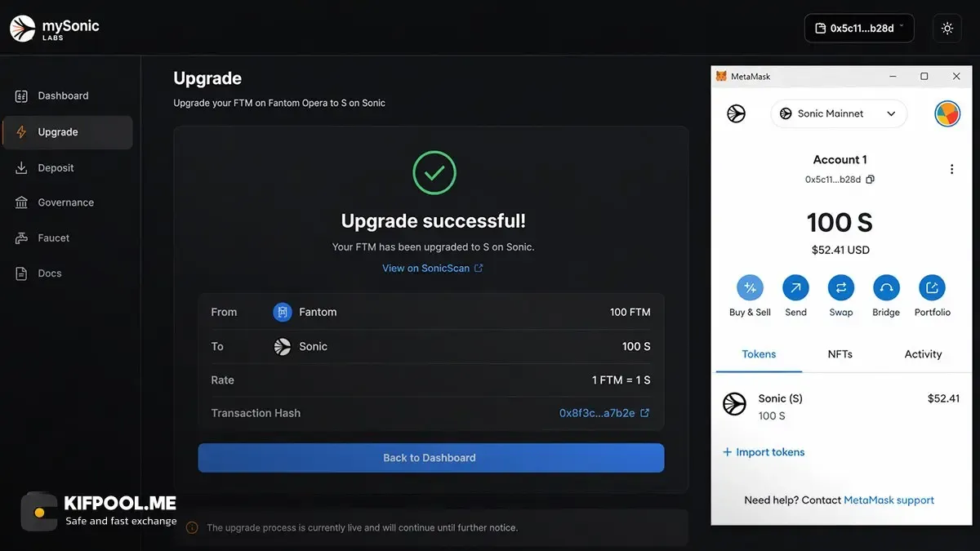Image resolution: width=980 pixels, height=551 pixels.
Task: Click the MetaMask account avatar circle
Action: (947, 113)
